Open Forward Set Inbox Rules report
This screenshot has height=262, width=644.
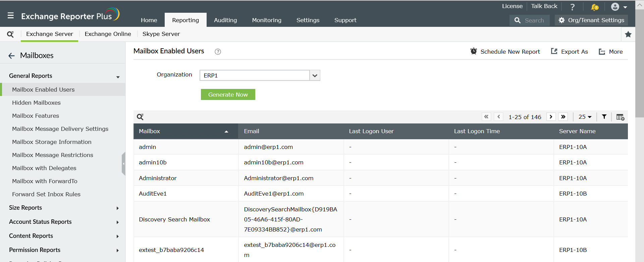coord(46,194)
